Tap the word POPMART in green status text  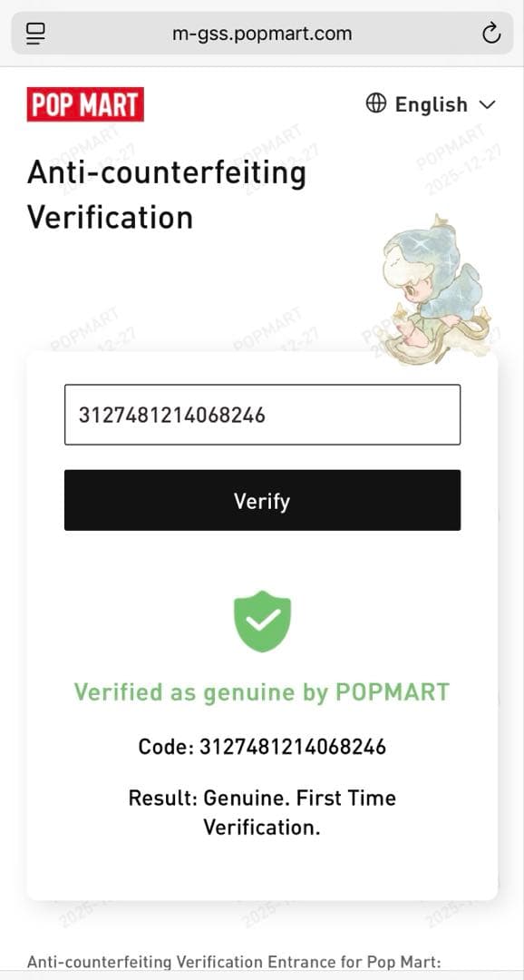[x=393, y=691]
